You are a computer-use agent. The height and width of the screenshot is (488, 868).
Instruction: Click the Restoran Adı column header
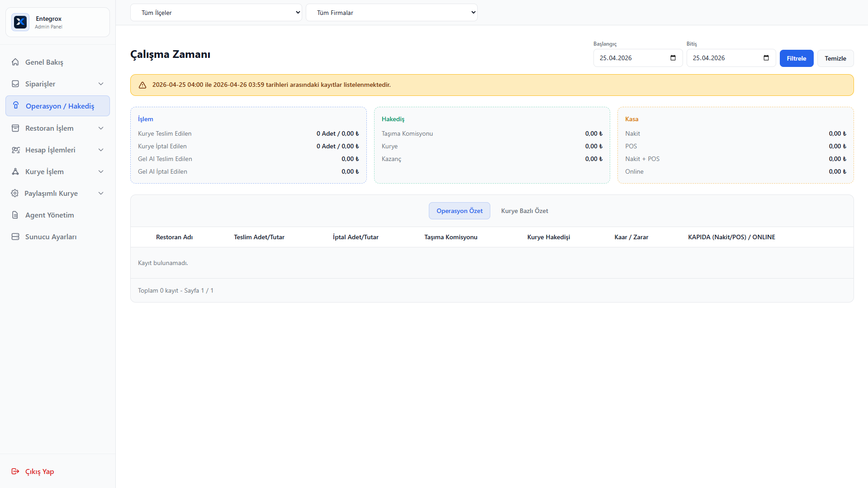tap(174, 237)
